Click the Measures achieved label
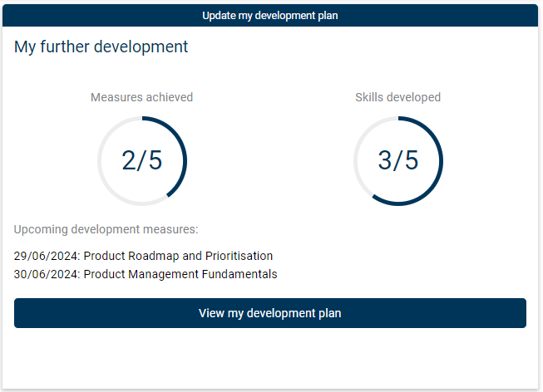 pos(141,97)
